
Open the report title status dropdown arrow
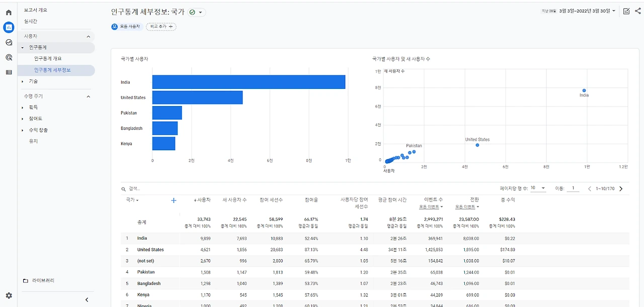[x=200, y=12]
